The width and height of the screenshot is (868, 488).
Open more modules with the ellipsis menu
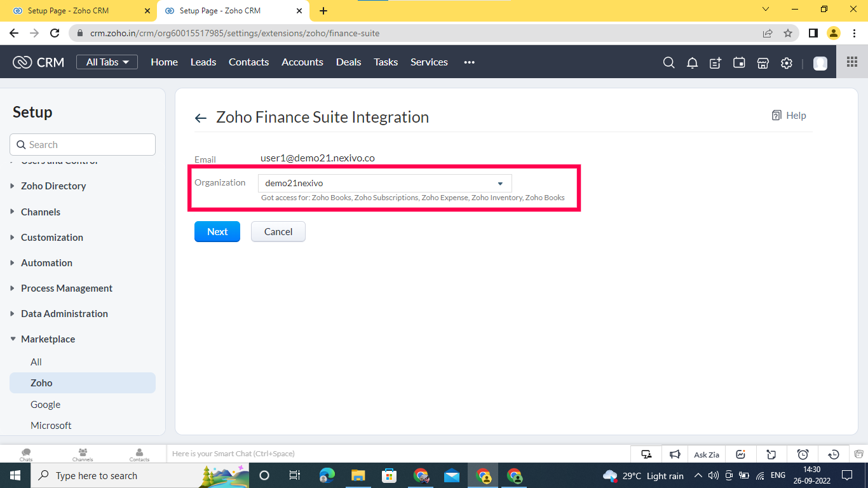[x=469, y=62]
